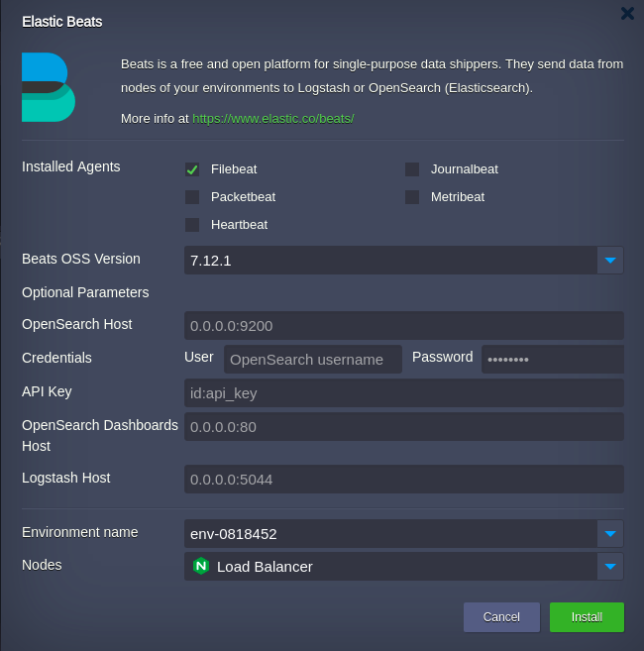Click the OpenSearch Host label

pyautogui.click(x=77, y=324)
